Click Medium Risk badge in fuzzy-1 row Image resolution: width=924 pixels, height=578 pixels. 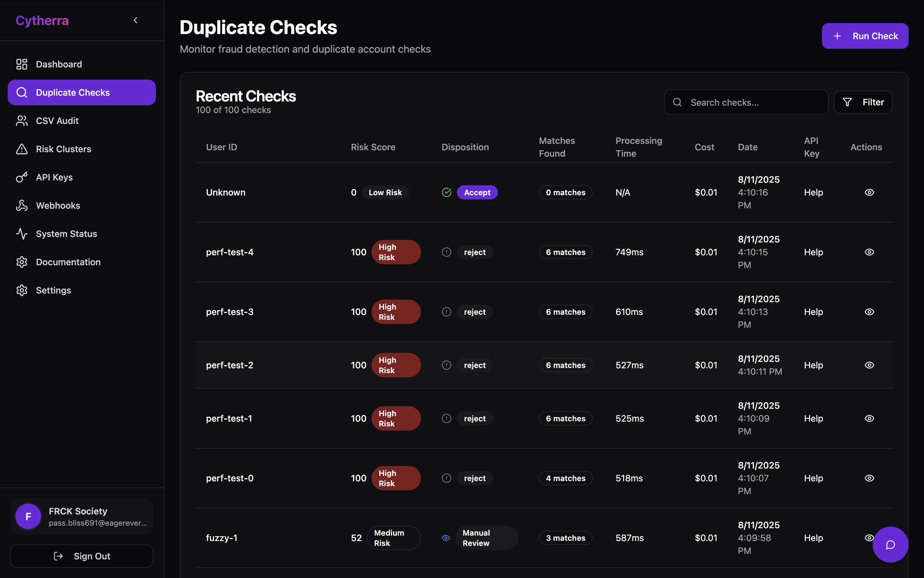coord(394,538)
